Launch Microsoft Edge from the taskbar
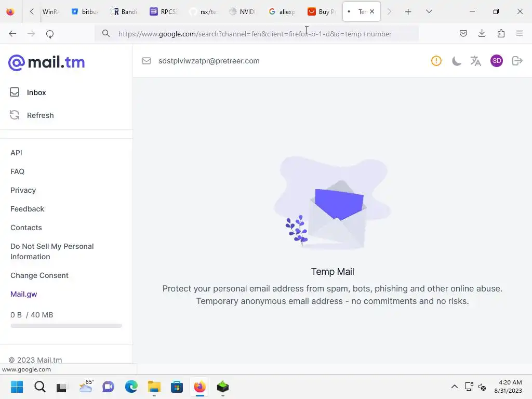This screenshot has width=532, height=399. (x=131, y=387)
